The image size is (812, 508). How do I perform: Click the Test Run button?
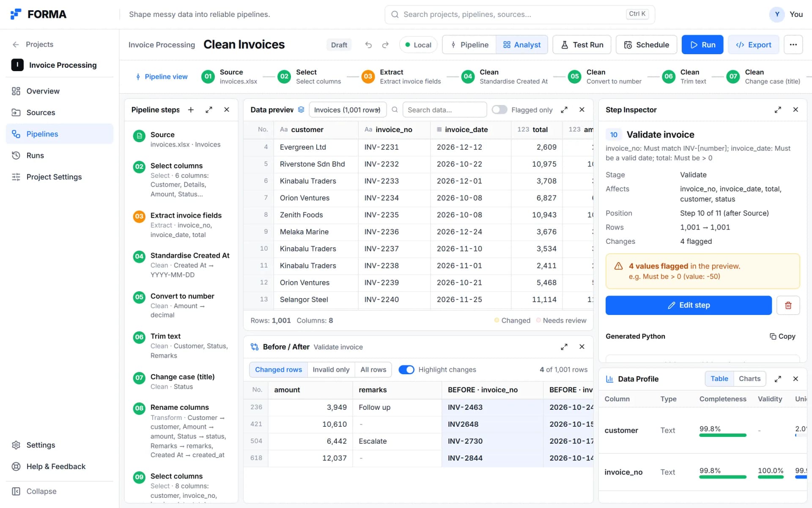coord(582,44)
